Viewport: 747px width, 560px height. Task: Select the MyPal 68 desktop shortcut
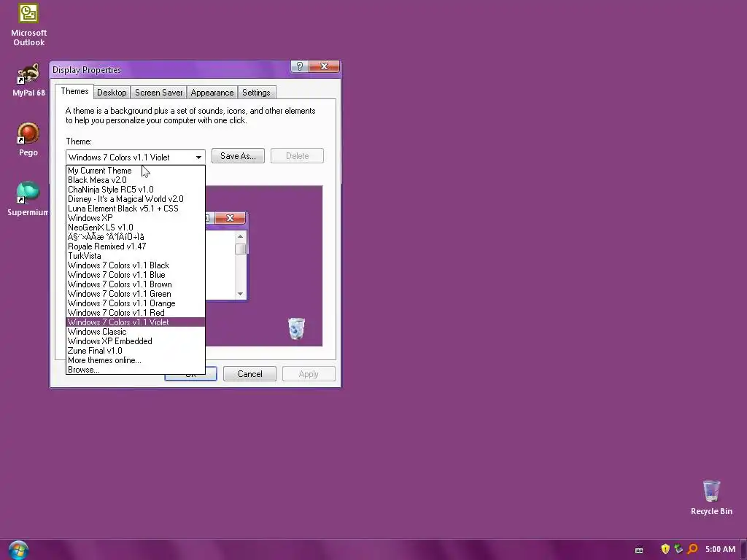tap(28, 79)
